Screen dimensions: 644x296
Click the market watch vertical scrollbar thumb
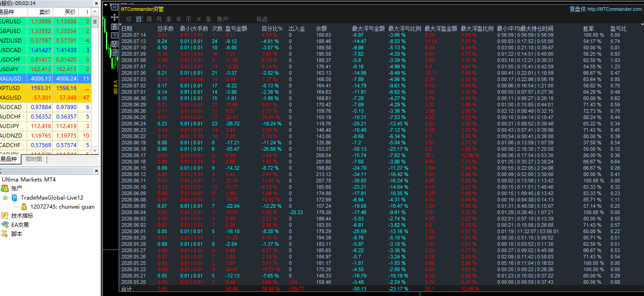point(95,21)
